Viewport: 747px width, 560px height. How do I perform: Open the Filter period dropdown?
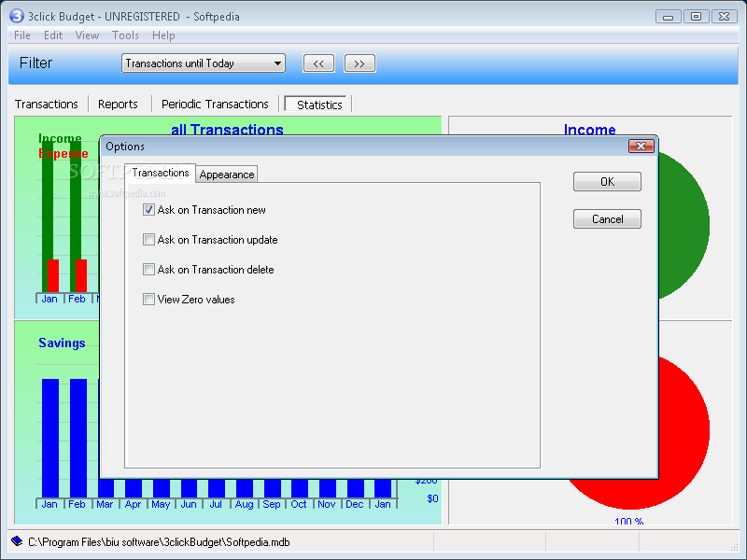pos(204,63)
